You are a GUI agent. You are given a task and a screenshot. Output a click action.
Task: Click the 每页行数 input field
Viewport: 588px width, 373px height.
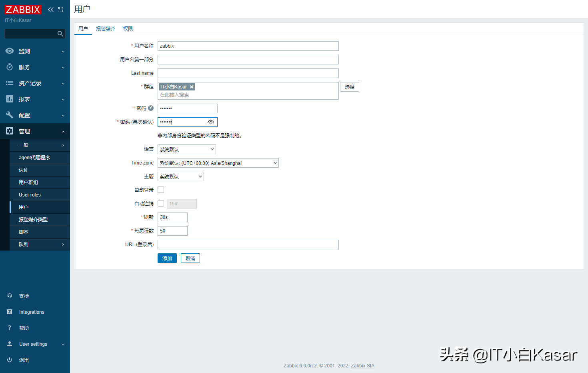(x=172, y=231)
